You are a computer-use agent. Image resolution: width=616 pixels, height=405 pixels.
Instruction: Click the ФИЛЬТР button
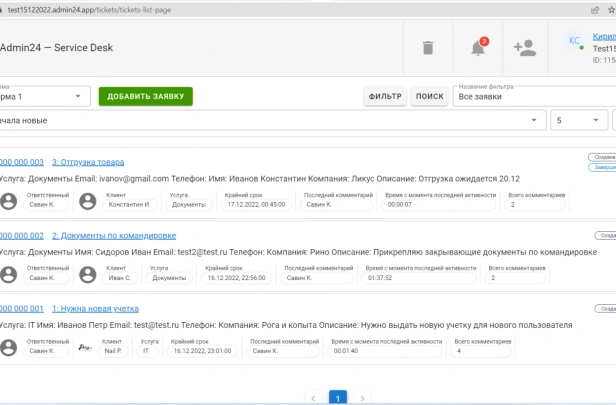[385, 96]
